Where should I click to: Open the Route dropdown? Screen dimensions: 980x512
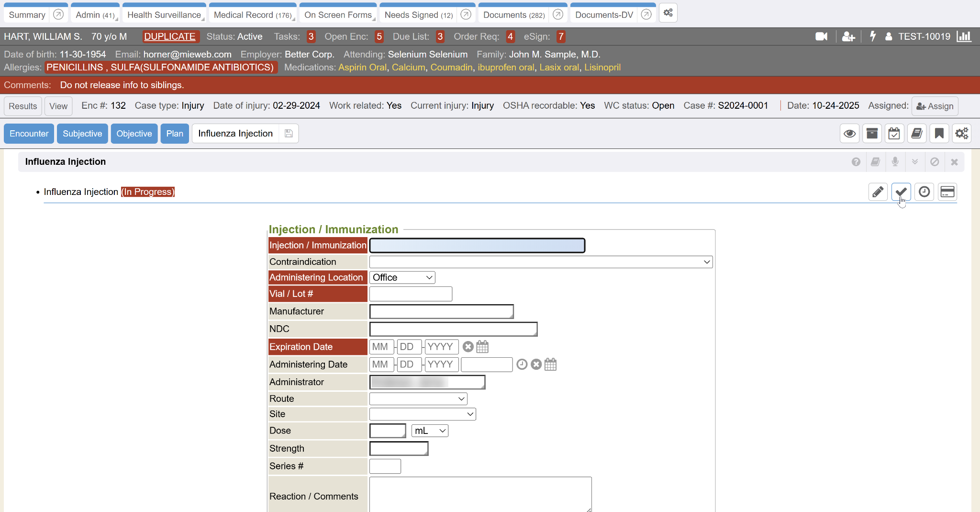coord(418,399)
